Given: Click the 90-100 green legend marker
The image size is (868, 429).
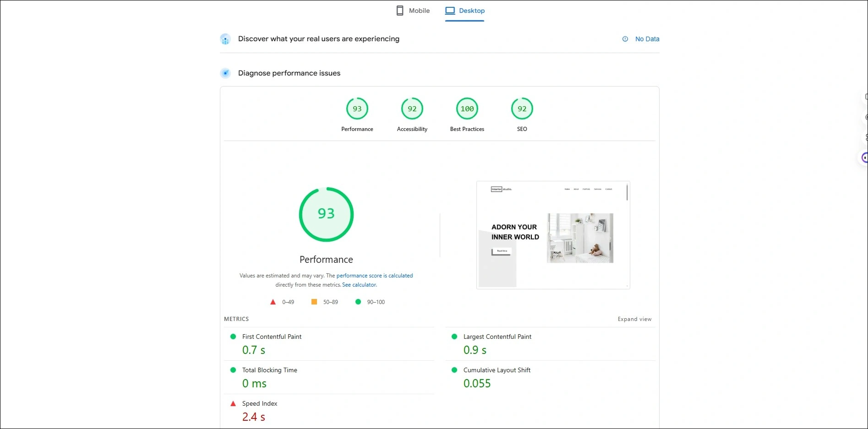Looking at the screenshot, I should click(x=358, y=302).
